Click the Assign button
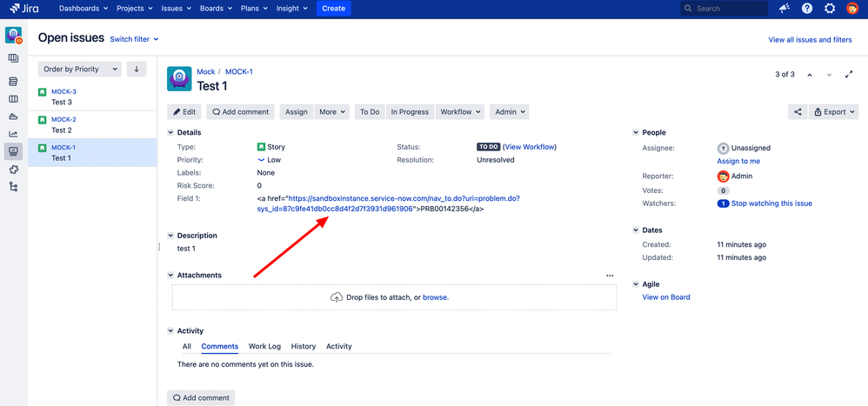868x406 pixels. pyautogui.click(x=297, y=112)
